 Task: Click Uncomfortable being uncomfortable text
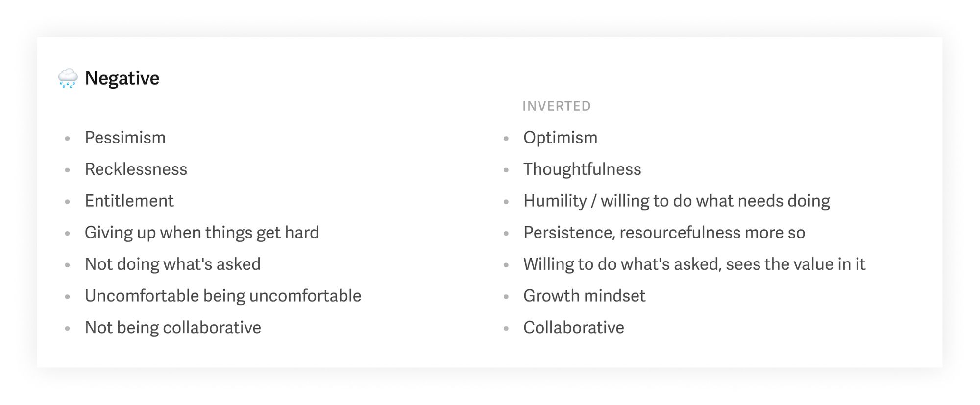tap(223, 296)
